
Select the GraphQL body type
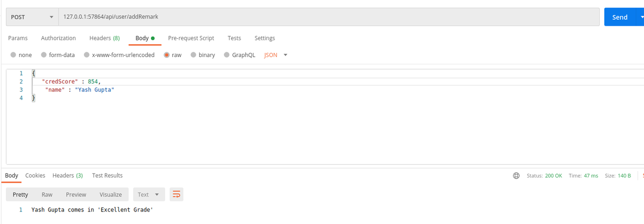(x=239, y=55)
